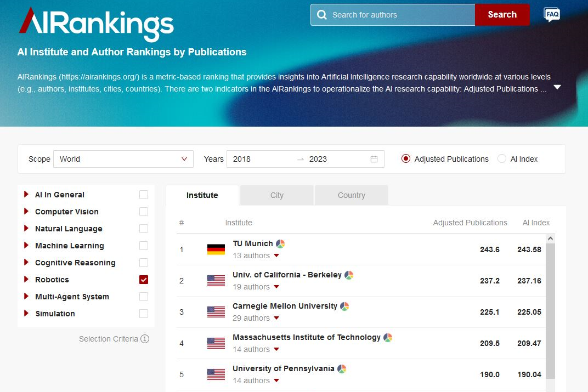Viewport: 588px width, 392px height.
Task: Open Univ. of California - Berkeley name
Action: tap(287, 275)
